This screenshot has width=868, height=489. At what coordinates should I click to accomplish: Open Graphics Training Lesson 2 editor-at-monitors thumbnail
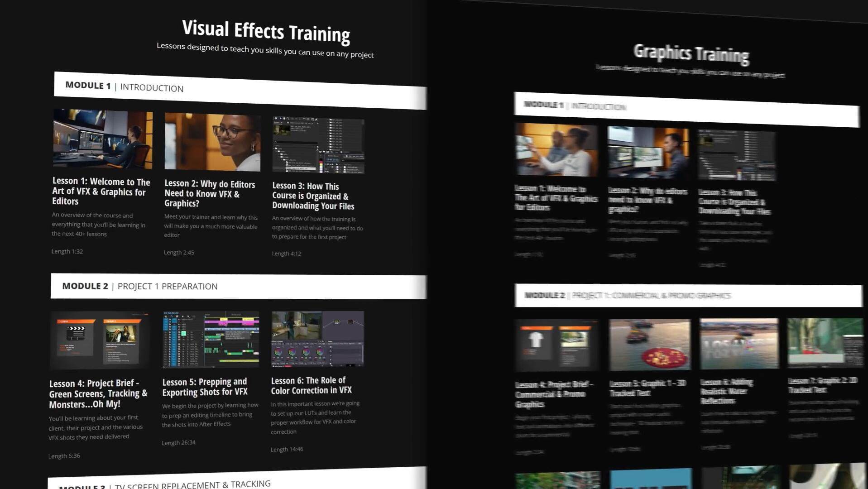click(648, 153)
